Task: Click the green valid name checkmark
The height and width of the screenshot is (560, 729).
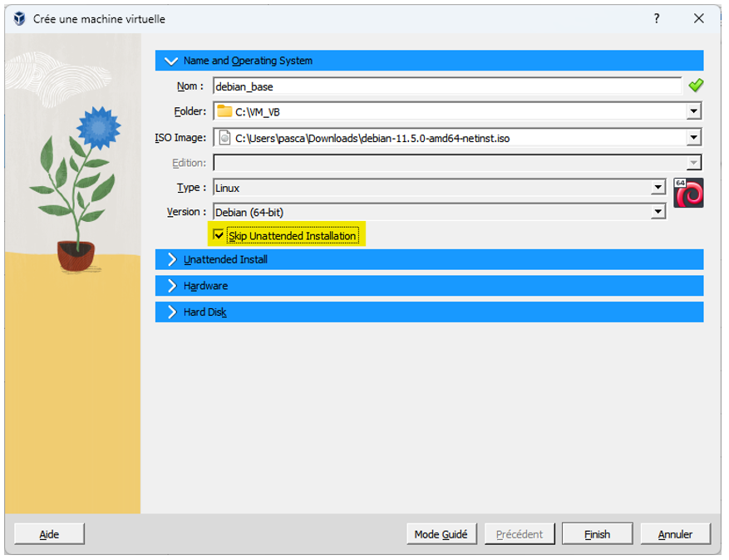Action: (x=696, y=86)
